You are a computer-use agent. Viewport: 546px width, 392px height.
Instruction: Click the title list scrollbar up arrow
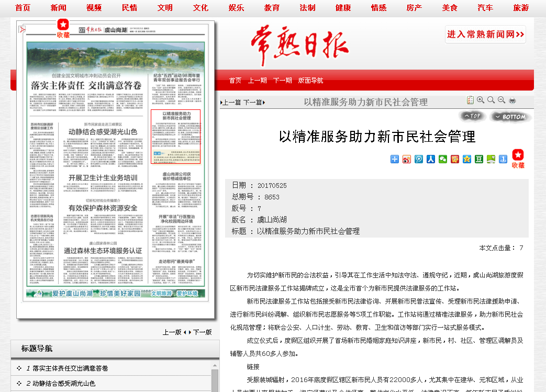(x=215, y=365)
